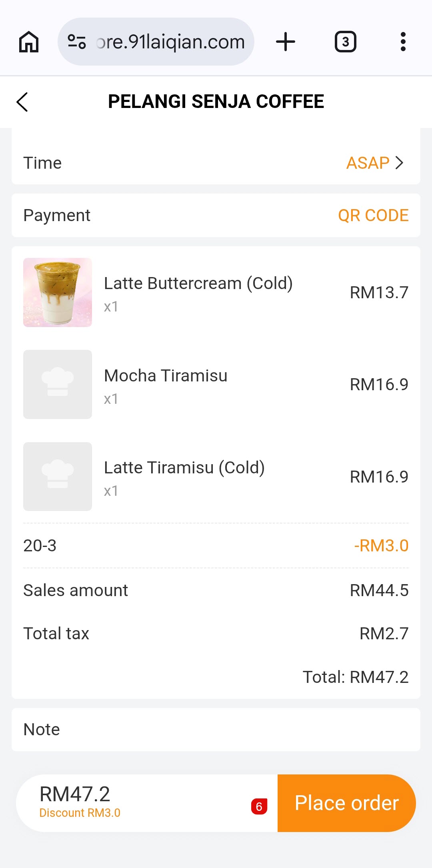Screen dimensions: 432x868
Task: Tap the browser home icon
Action: (x=29, y=42)
